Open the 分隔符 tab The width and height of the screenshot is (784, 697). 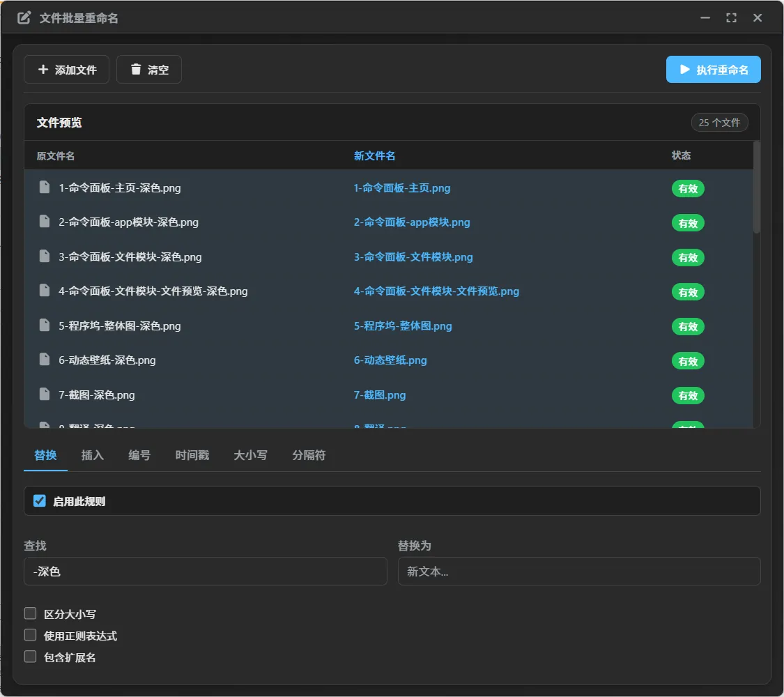(309, 455)
